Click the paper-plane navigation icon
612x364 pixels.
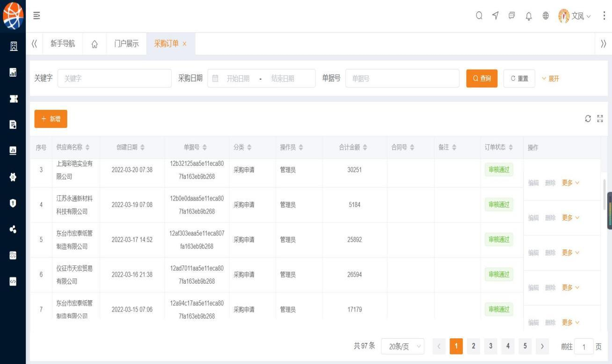[495, 16]
